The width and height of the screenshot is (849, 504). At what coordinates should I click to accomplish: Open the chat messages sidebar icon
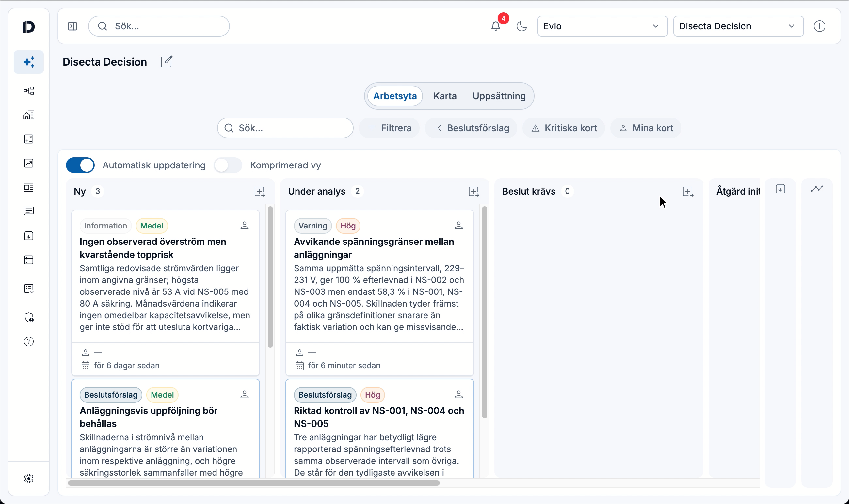tap(29, 211)
